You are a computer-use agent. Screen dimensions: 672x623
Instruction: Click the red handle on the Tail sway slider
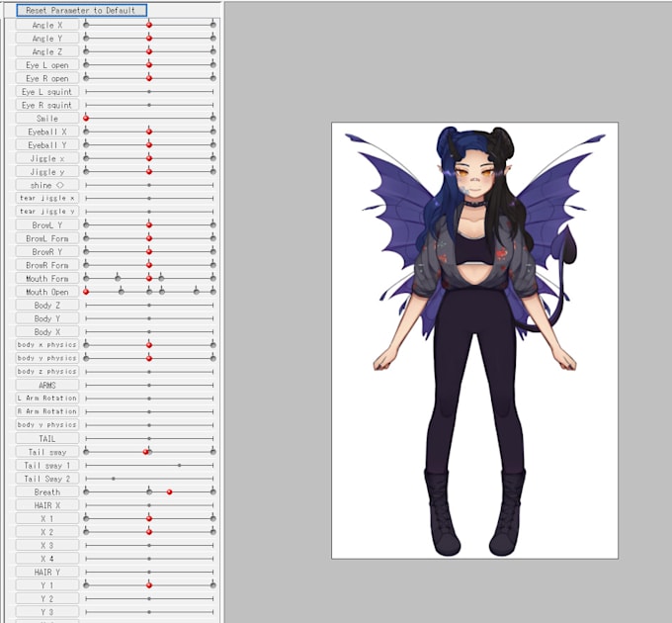pos(145,452)
